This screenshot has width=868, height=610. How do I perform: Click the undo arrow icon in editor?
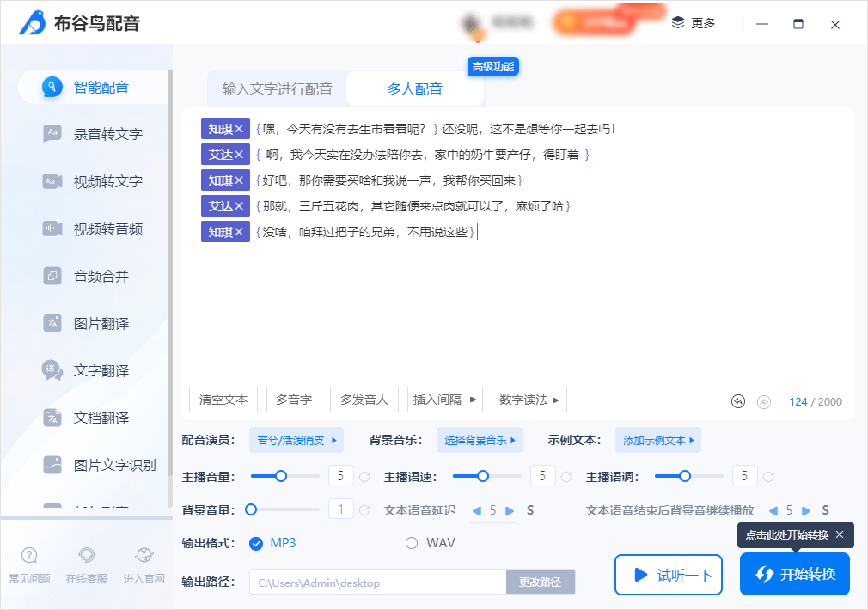pos(738,401)
